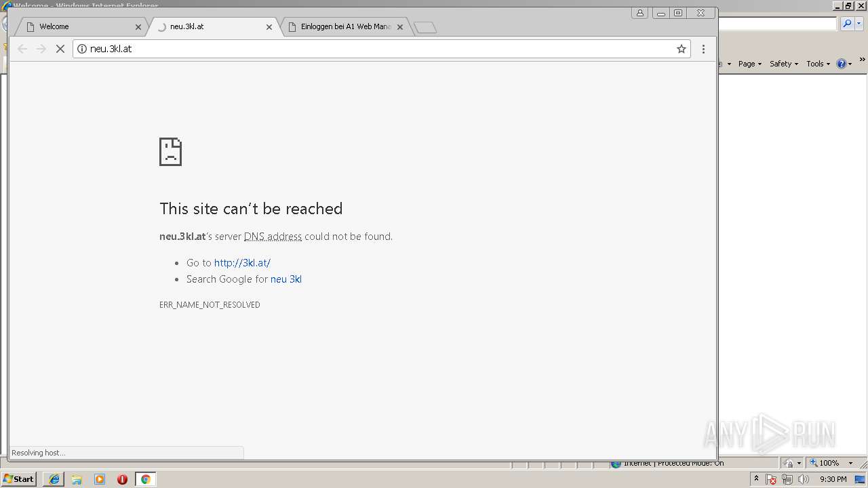Image resolution: width=868 pixels, height=488 pixels.
Task: Search Google for neu 3kl link
Action: pos(285,279)
